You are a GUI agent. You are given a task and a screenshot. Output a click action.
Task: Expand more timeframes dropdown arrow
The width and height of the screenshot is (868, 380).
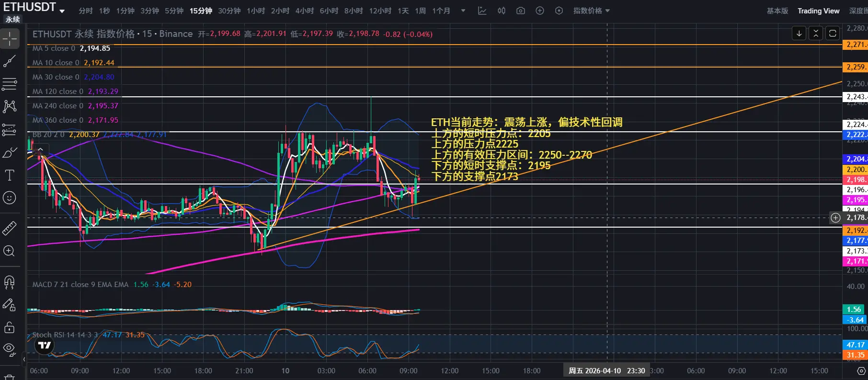[x=463, y=11]
